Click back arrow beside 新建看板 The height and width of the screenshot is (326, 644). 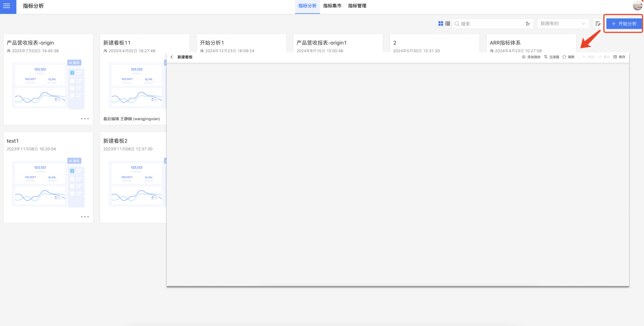[x=172, y=57]
